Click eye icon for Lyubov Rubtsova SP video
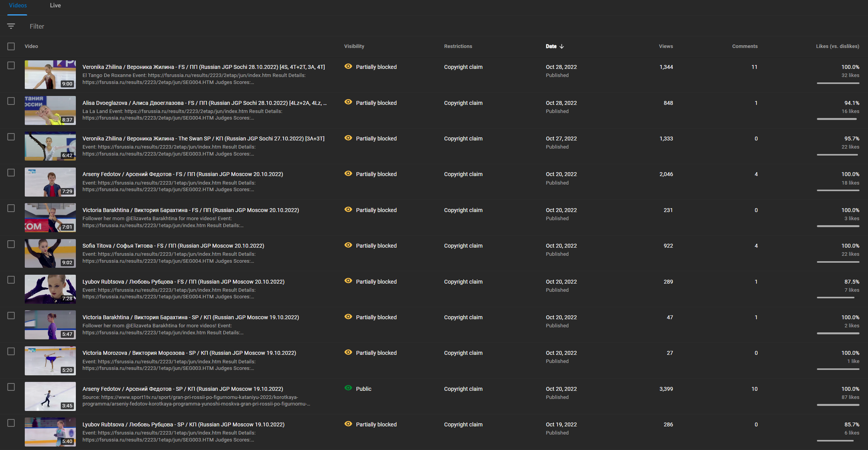Screen dimensions: 868x450 [348, 424]
